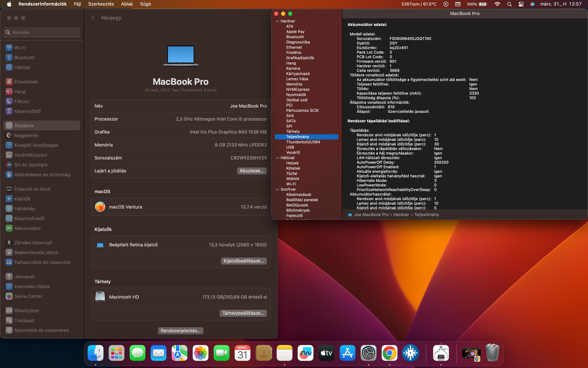This screenshot has width=588, height=368.
Task: Open Apple TV app in Dock
Action: pyautogui.click(x=326, y=353)
